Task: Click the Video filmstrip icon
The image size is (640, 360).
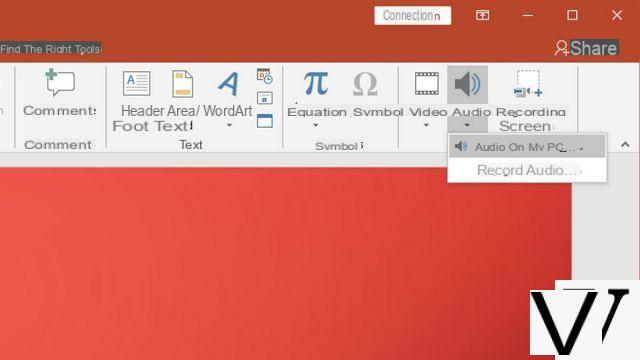Action: point(427,83)
